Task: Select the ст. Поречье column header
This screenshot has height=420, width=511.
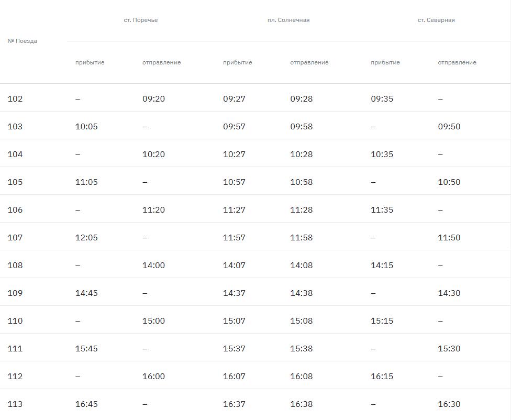Action: [x=141, y=20]
